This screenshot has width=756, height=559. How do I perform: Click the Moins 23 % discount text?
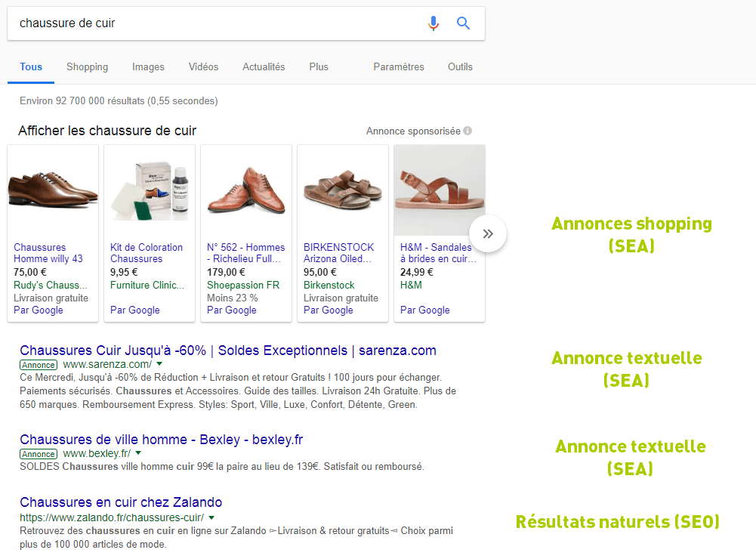click(233, 298)
